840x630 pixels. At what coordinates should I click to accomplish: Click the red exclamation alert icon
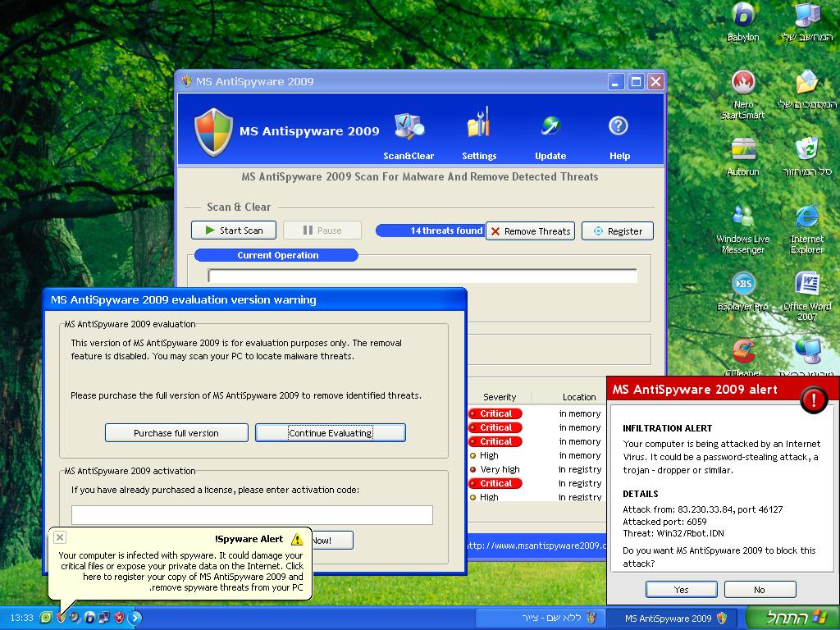click(813, 399)
